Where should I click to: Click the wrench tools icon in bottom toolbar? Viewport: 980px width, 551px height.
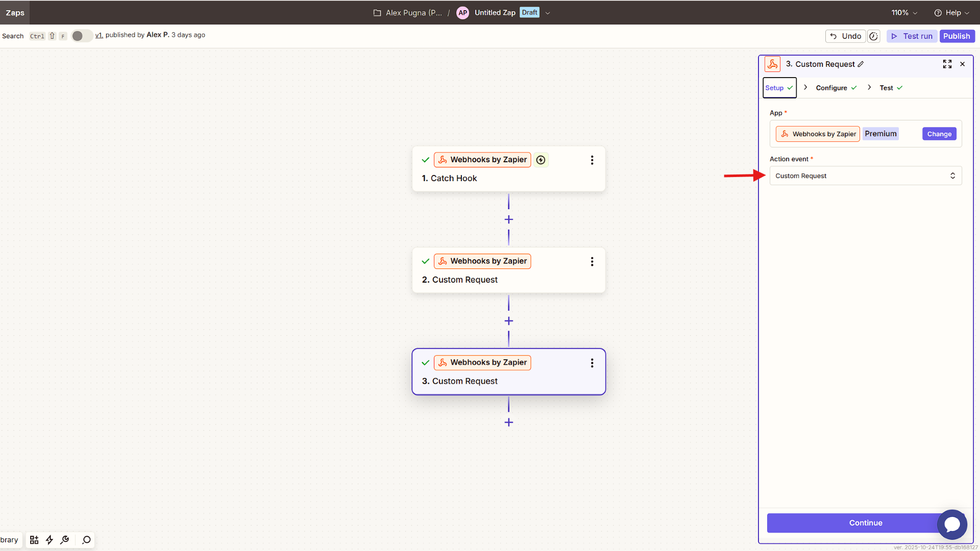coord(65,540)
